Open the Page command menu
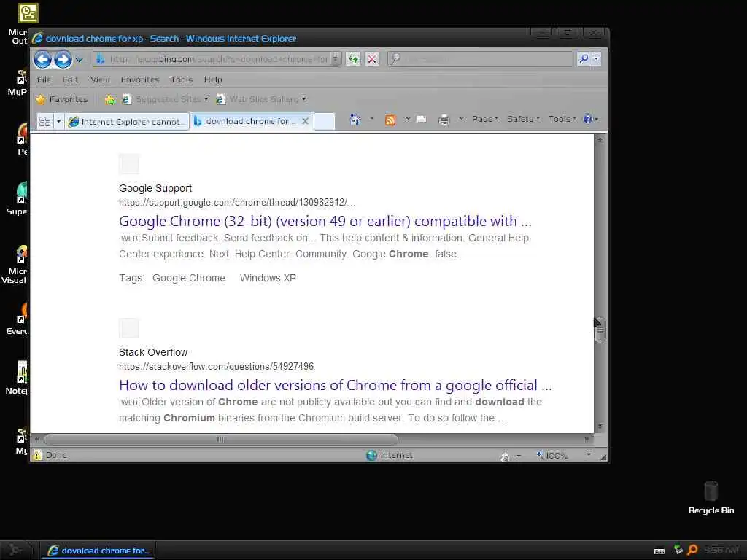747x560 pixels. tap(484, 119)
